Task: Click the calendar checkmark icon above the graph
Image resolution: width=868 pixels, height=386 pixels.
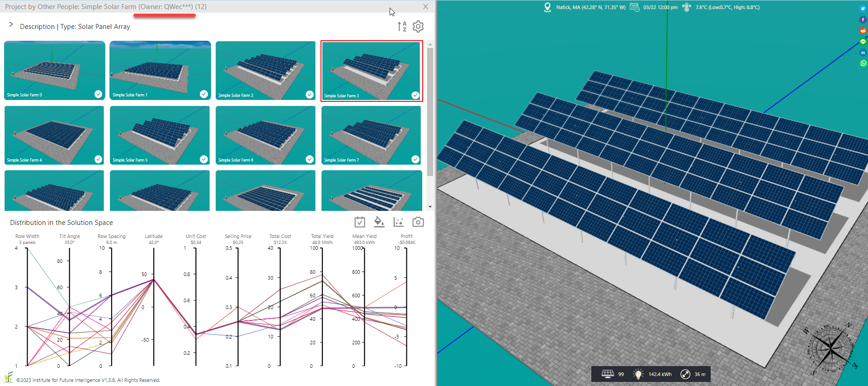Action: pos(359,222)
